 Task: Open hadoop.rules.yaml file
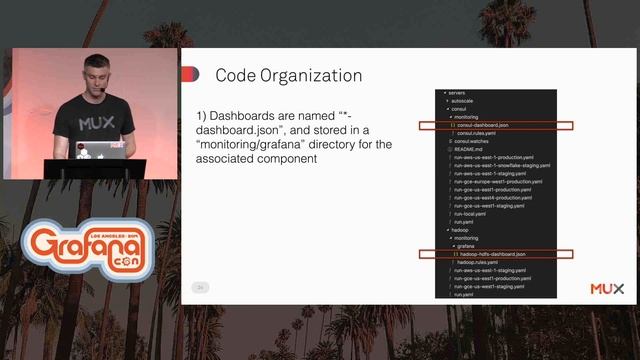(x=478, y=262)
